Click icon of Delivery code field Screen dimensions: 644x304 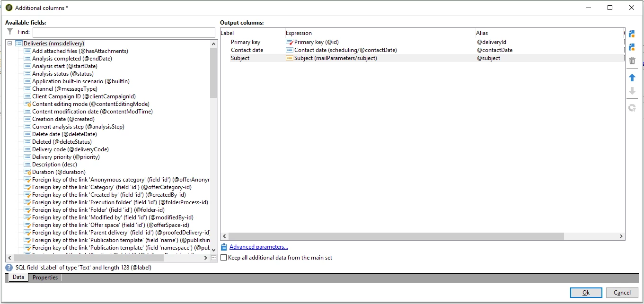[27, 149]
